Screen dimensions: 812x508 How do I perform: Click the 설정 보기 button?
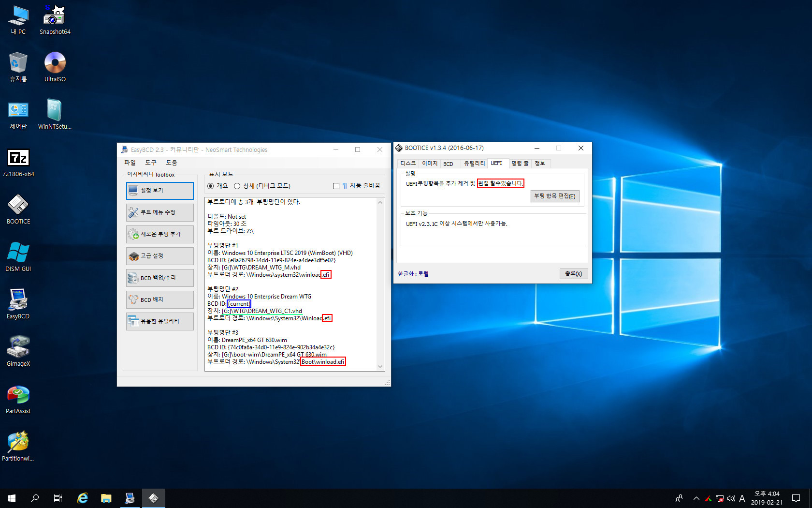(x=160, y=191)
